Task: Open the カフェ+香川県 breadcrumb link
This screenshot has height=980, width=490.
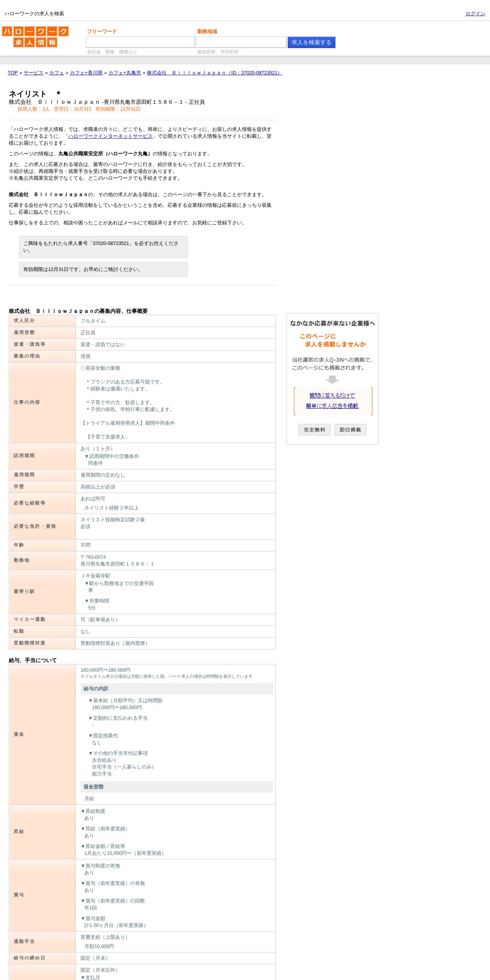Action: tap(86, 73)
